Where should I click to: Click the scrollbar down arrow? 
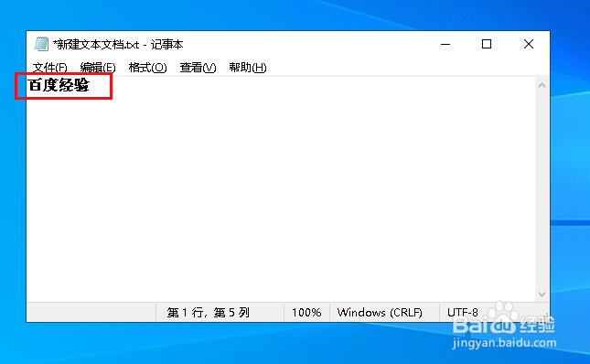tap(542, 294)
